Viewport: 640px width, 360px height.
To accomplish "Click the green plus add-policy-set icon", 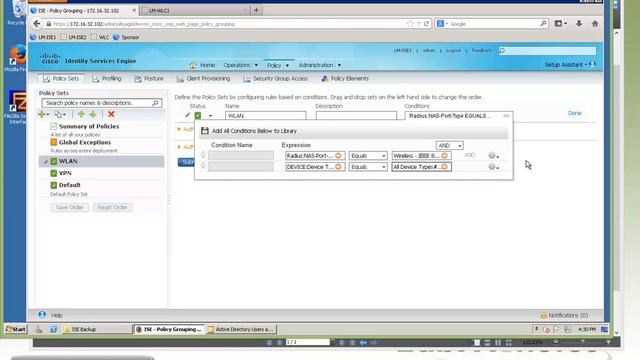I will [x=42, y=115].
